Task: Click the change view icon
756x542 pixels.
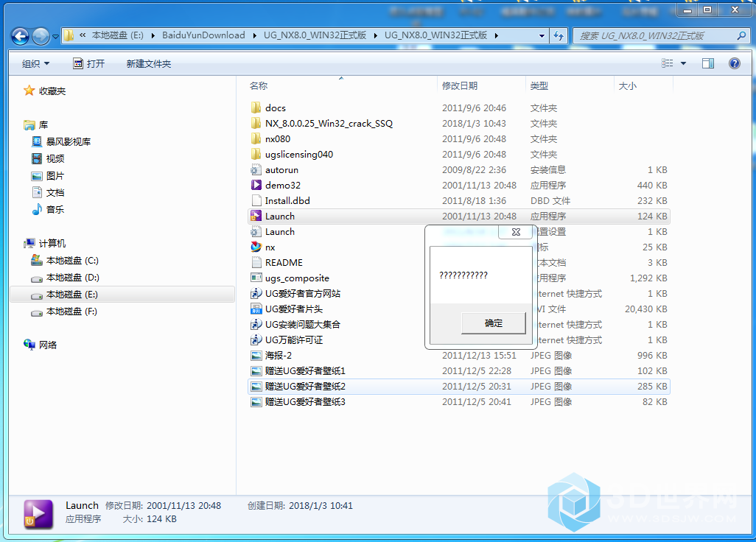Action: (x=668, y=63)
